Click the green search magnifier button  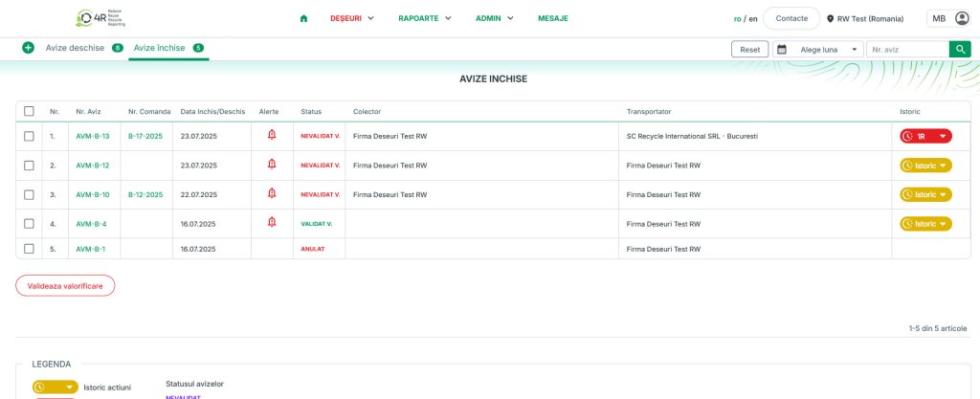pyautogui.click(x=960, y=49)
